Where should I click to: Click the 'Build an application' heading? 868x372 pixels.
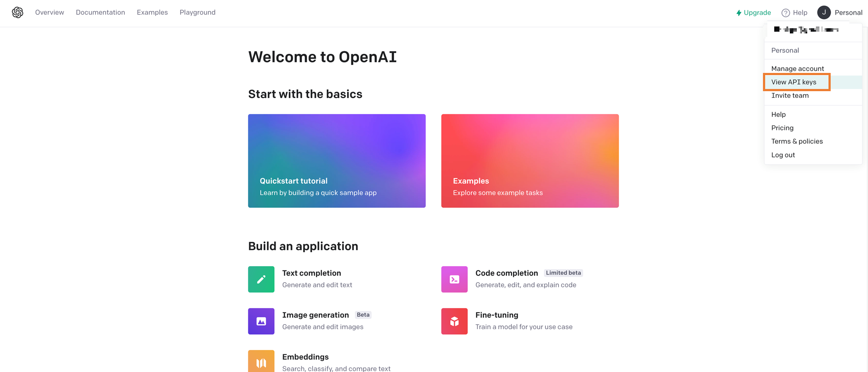(303, 246)
